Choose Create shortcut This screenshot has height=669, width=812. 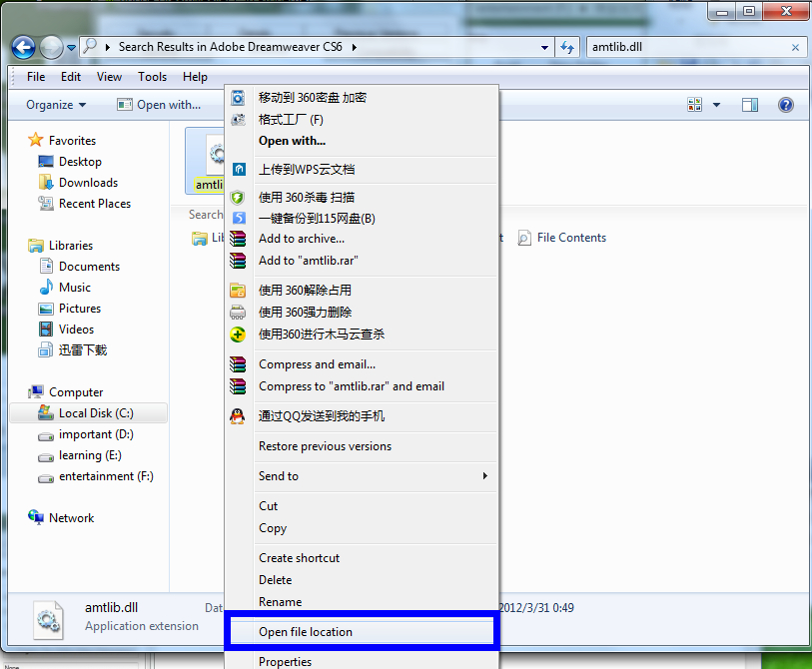[x=363, y=558]
